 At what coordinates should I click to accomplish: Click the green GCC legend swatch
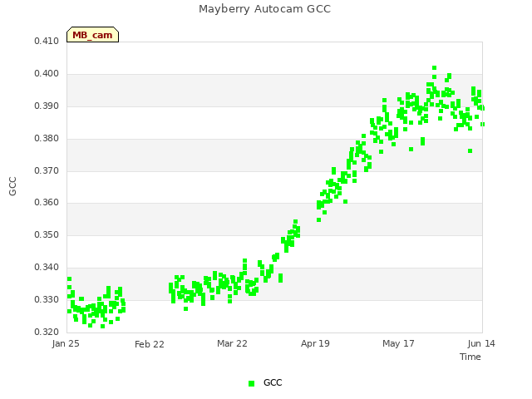[251, 383]
